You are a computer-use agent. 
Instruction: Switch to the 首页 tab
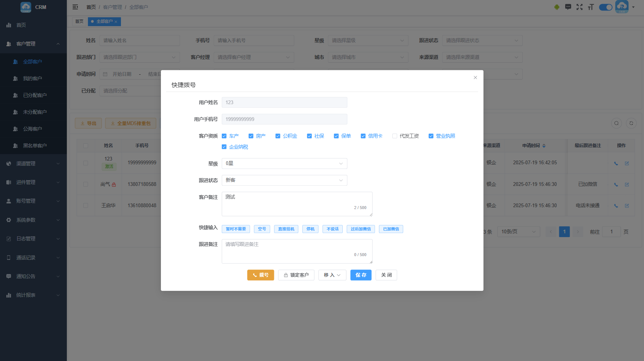coord(79,22)
